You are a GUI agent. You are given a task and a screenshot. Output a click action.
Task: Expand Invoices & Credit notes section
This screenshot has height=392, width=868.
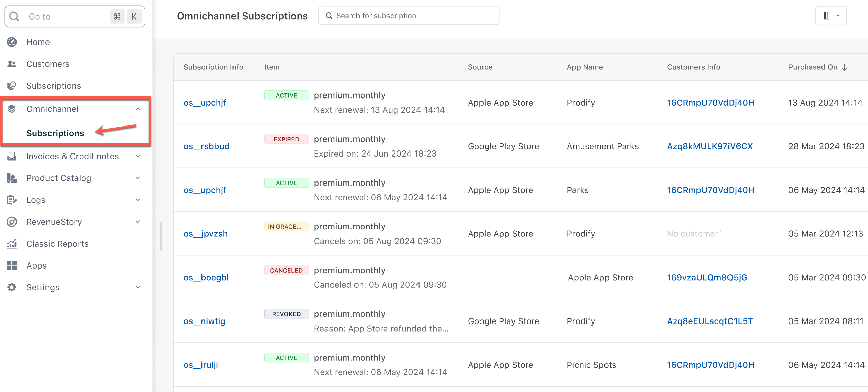point(138,156)
